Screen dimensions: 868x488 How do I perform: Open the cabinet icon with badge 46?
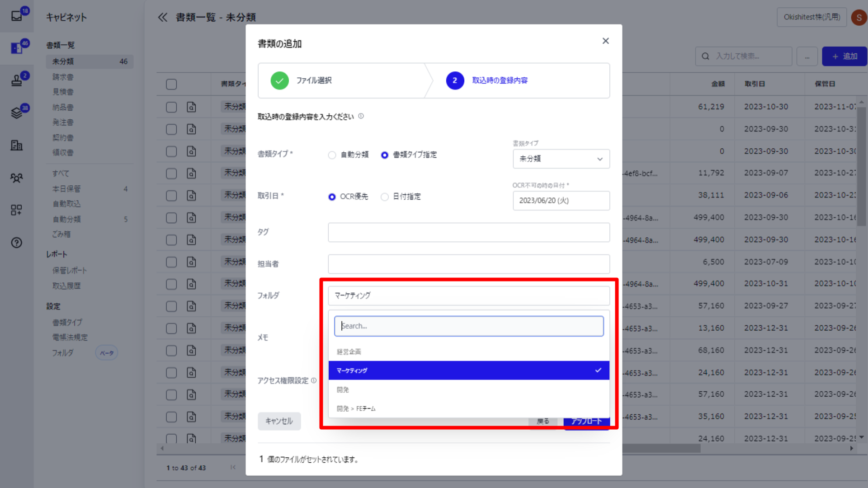17,48
